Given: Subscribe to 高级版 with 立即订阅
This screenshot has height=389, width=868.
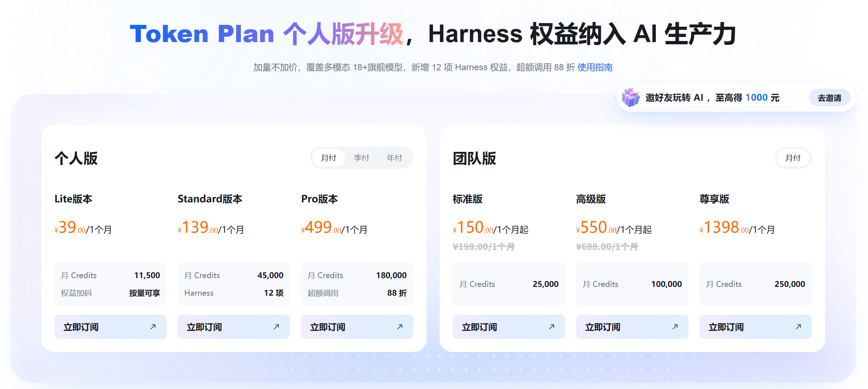Looking at the screenshot, I should click(632, 327).
